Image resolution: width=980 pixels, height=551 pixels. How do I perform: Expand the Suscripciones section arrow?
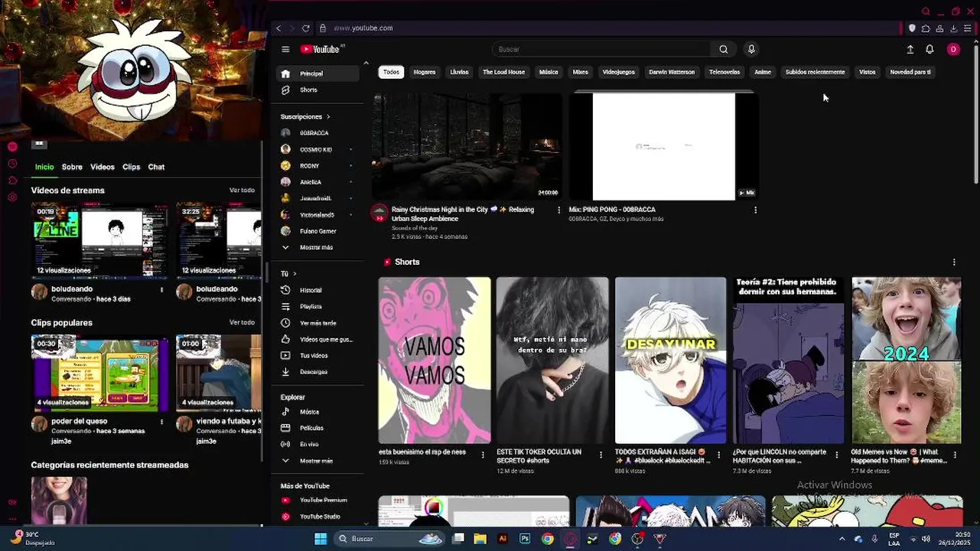tap(328, 117)
